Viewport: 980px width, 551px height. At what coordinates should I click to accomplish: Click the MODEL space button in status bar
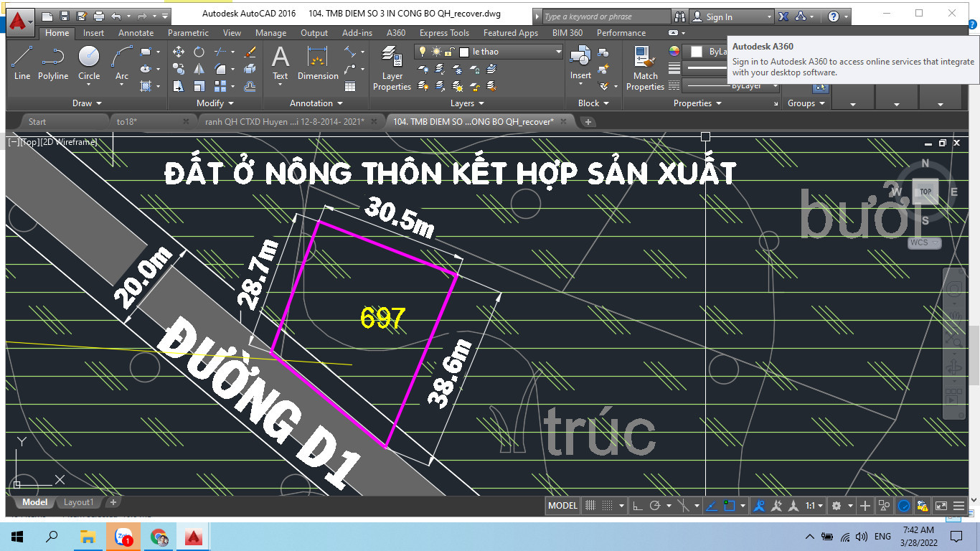[x=562, y=506]
